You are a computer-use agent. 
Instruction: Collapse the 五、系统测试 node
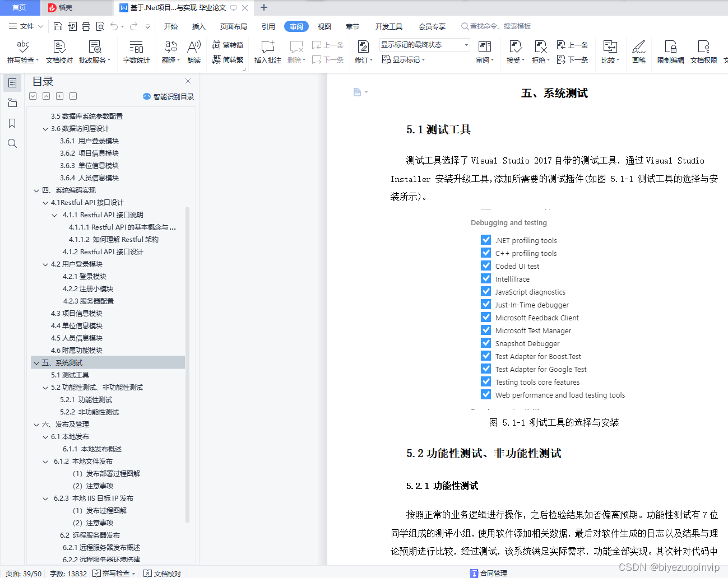coord(36,363)
